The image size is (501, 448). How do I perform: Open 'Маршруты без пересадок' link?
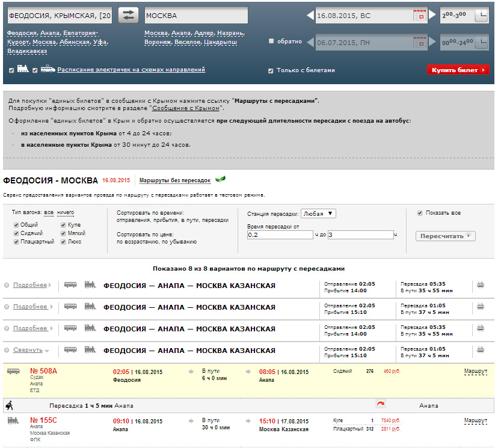coord(175,180)
